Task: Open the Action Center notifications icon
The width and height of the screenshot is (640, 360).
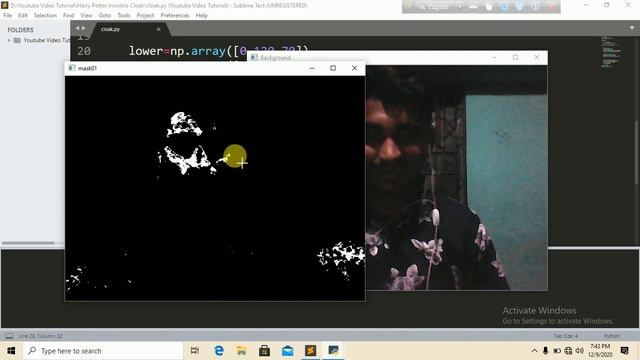Action: [x=624, y=351]
